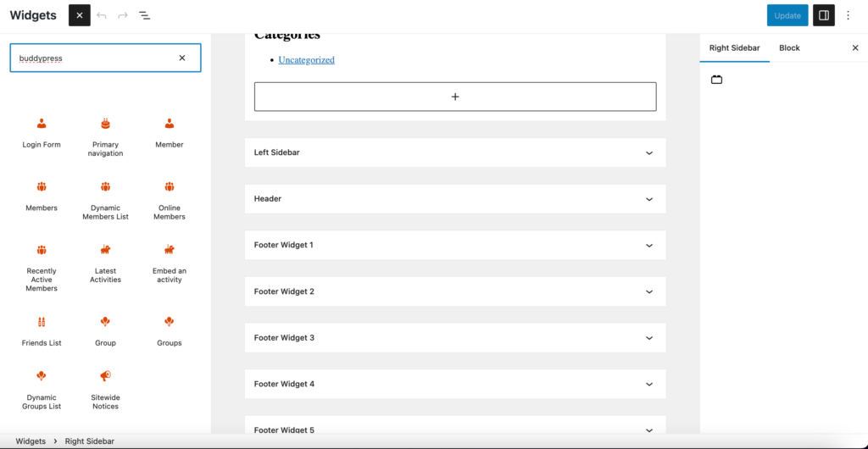Expand the Footer Widget 1 area
Image resolution: width=868 pixels, height=449 pixels.
click(x=455, y=245)
